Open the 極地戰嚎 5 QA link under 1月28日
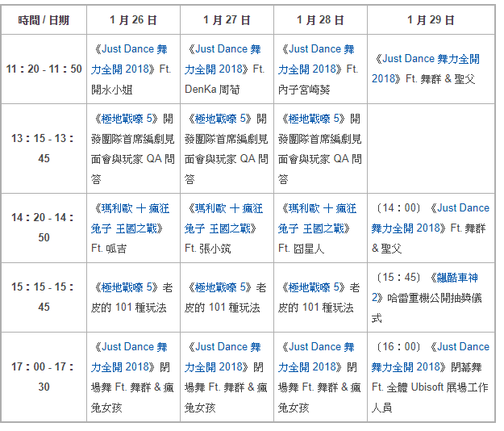This screenshot has height=431, width=504. (x=314, y=119)
